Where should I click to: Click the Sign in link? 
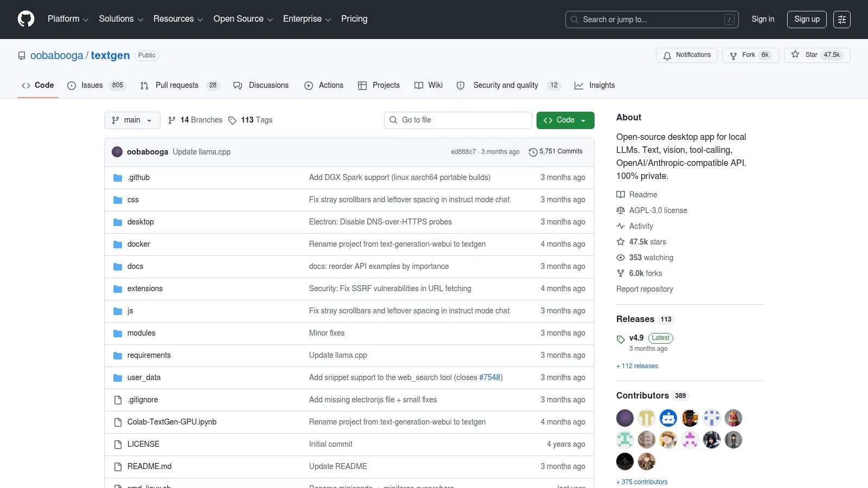763,20
